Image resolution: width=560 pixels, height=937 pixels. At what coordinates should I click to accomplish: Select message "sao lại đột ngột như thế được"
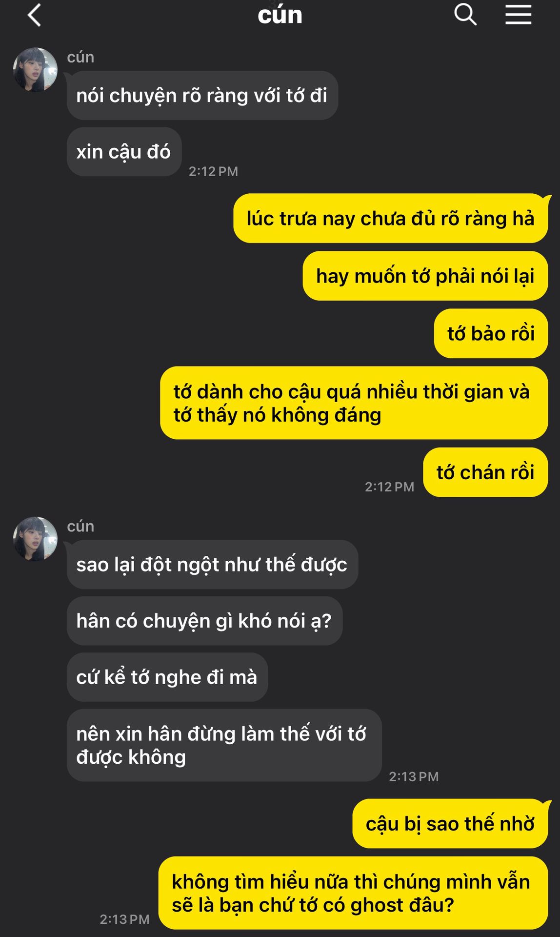pyautogui.click(x=212, y=565)
